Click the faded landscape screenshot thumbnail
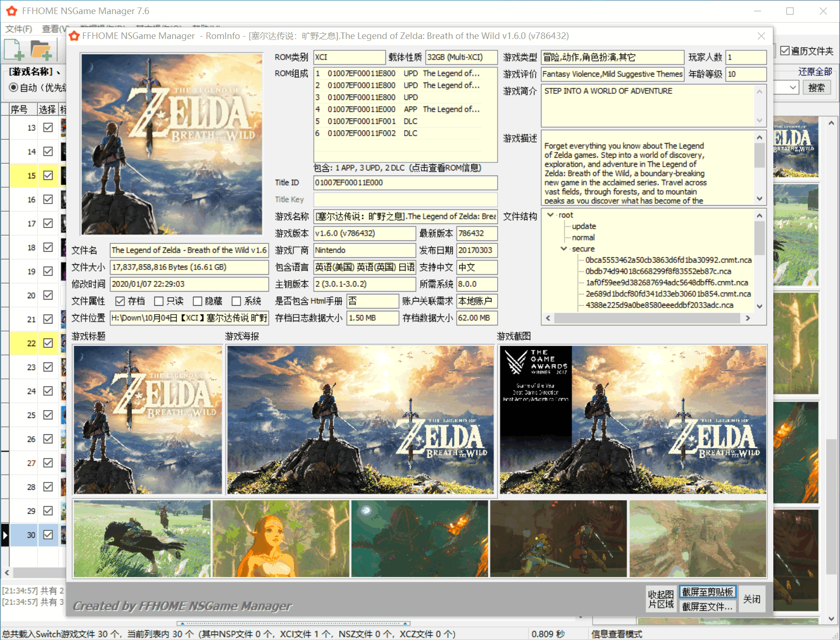 pos(698,539)
